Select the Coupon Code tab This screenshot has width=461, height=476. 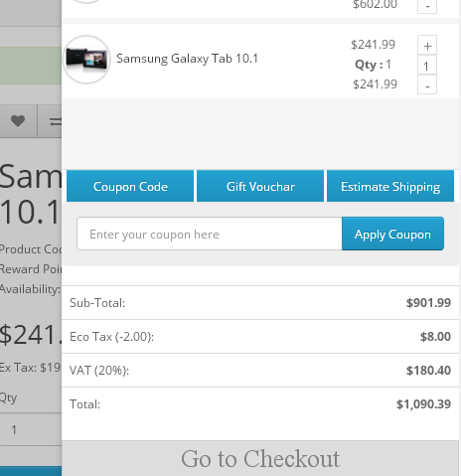[x=130, y=186]
